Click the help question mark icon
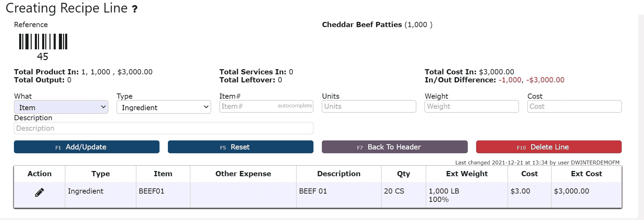Viewport: 644px width, 220px height. click(x=135, y=9)
